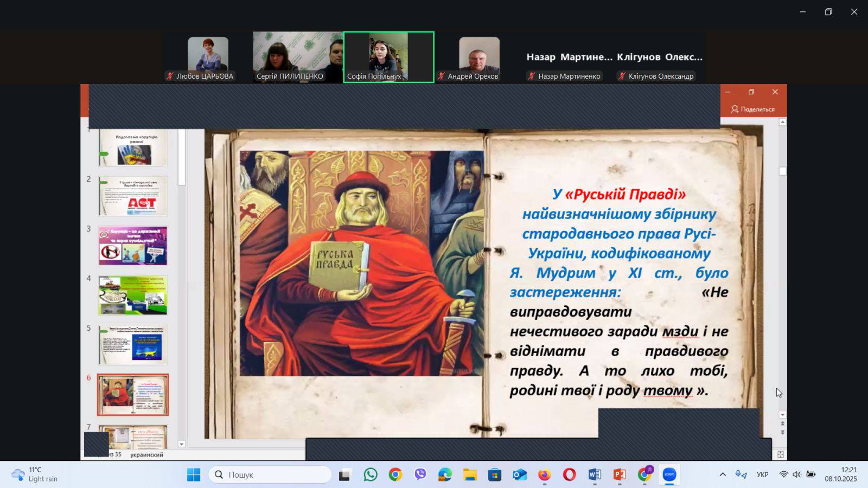Fit slide to current window icon
Image resolution: width=868 pixels, height=488 pixels.
(x=780, y=454)
